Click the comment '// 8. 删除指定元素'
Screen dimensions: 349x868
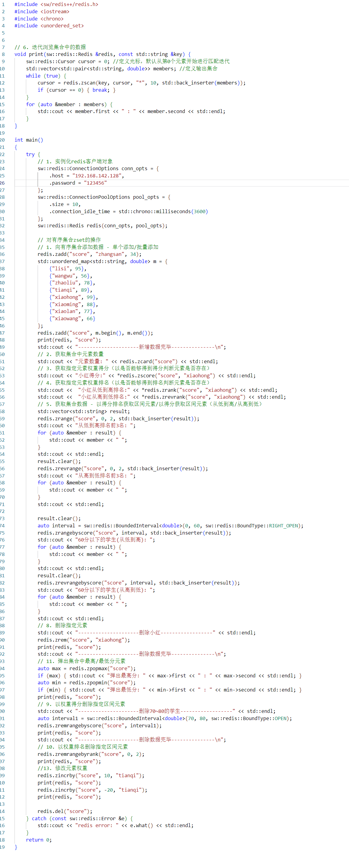[x=62, y=626]
